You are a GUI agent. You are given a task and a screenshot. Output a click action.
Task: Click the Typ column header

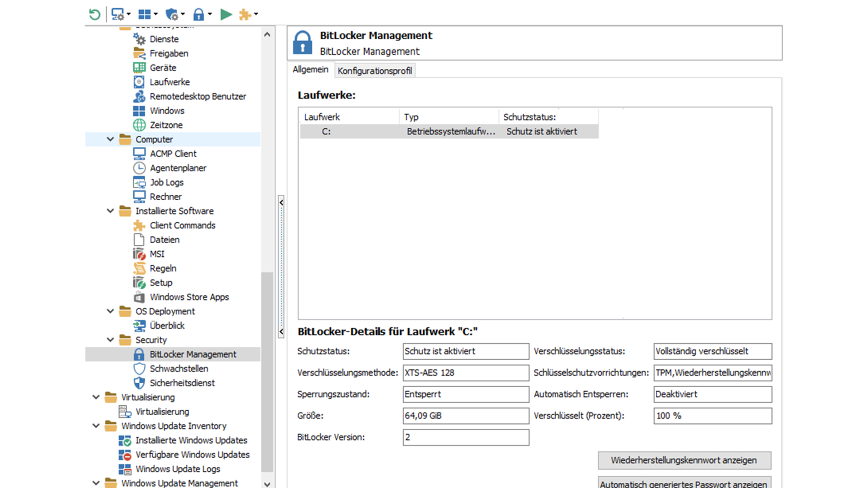coord(449,117)
